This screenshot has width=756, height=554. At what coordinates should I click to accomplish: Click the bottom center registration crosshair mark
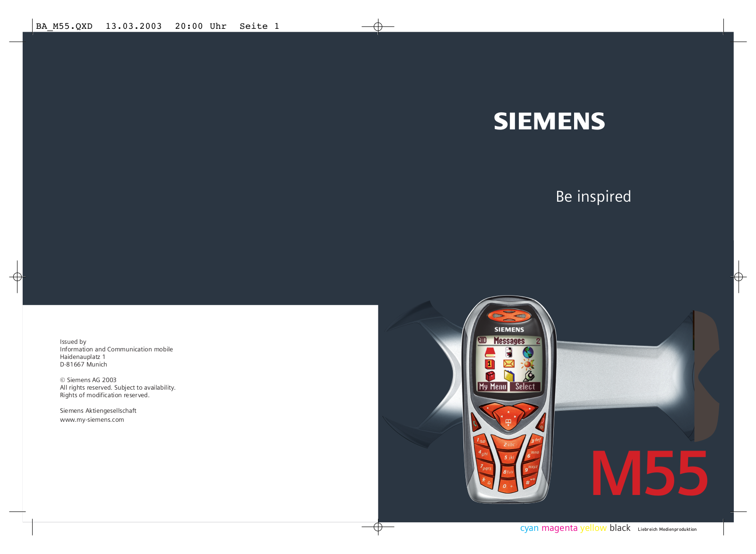[378, 527]
